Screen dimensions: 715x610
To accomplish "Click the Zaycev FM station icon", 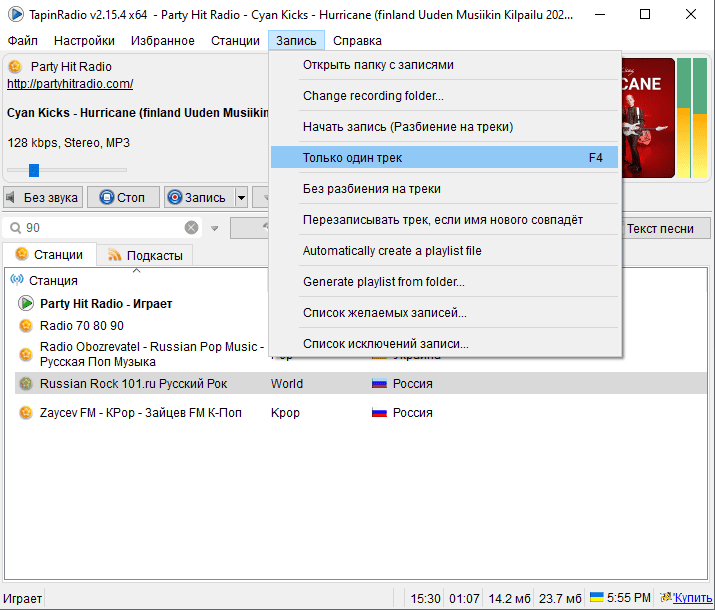I will coord(26,413).
